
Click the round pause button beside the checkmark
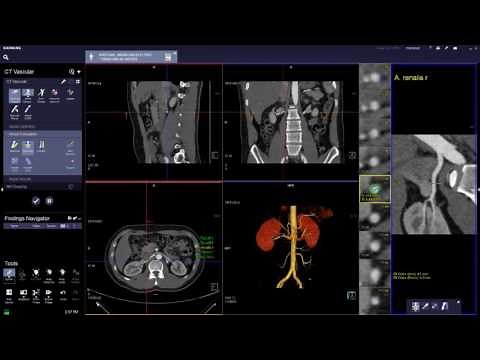[x=49, y=201]
